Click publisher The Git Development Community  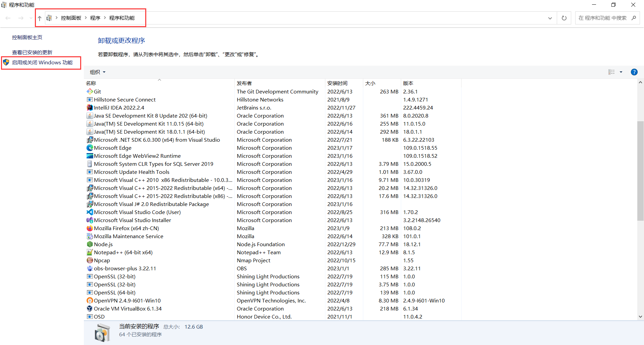tap(277, 91)
